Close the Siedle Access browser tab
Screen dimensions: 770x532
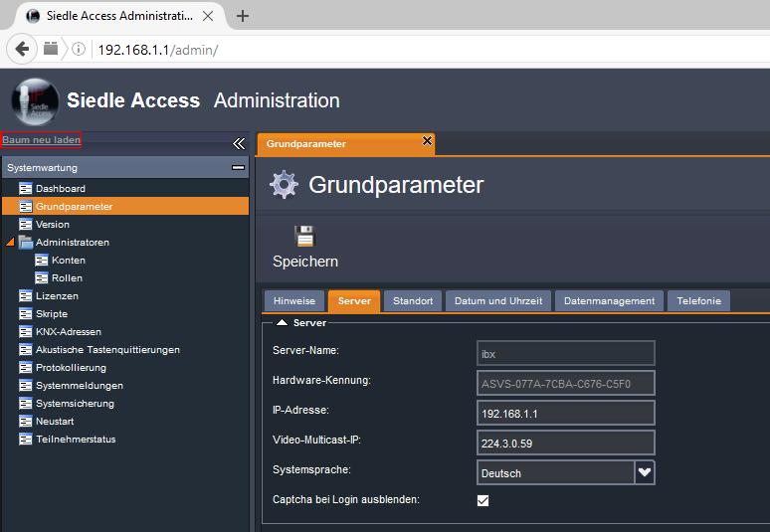click(x=208, y=16)
